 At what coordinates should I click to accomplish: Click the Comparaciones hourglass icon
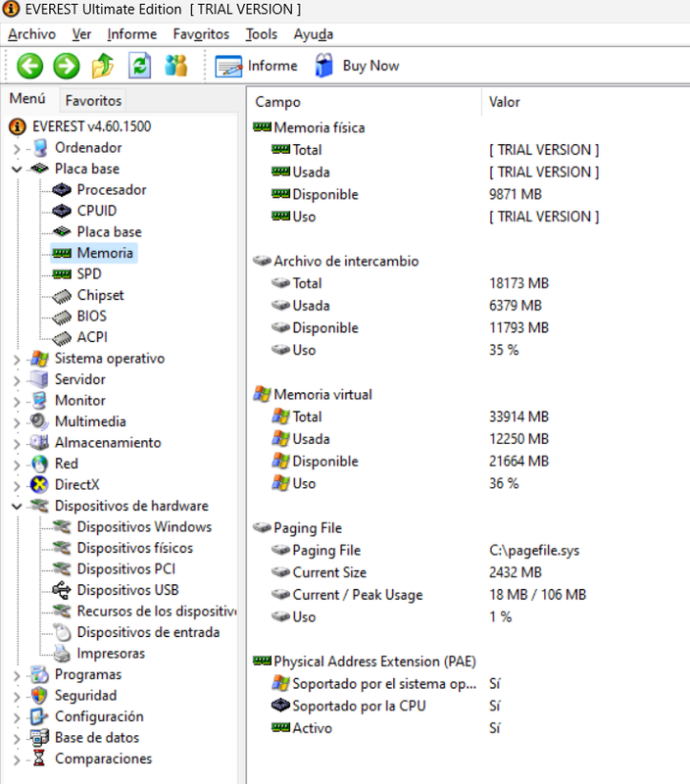(x=39, y=759)
